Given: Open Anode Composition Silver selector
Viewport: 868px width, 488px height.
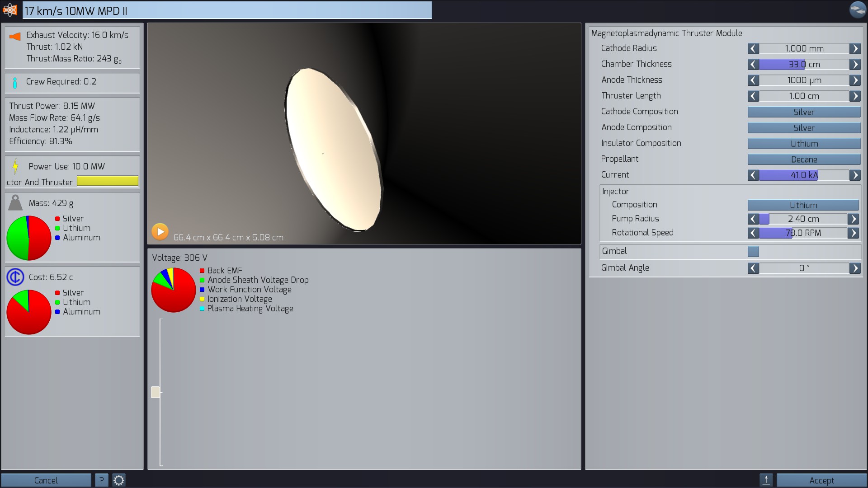Looking at the screenshot, I should pos(804,127).
